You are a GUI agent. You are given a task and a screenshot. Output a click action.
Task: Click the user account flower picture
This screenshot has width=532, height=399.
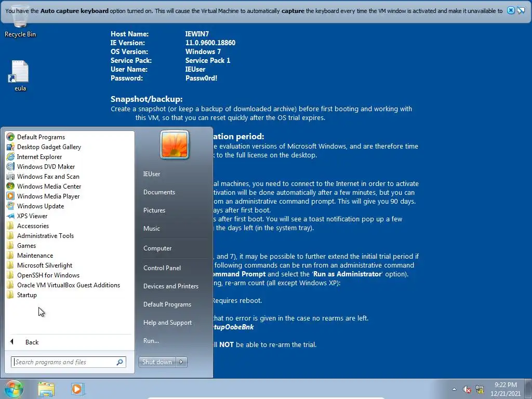(175, 144)
